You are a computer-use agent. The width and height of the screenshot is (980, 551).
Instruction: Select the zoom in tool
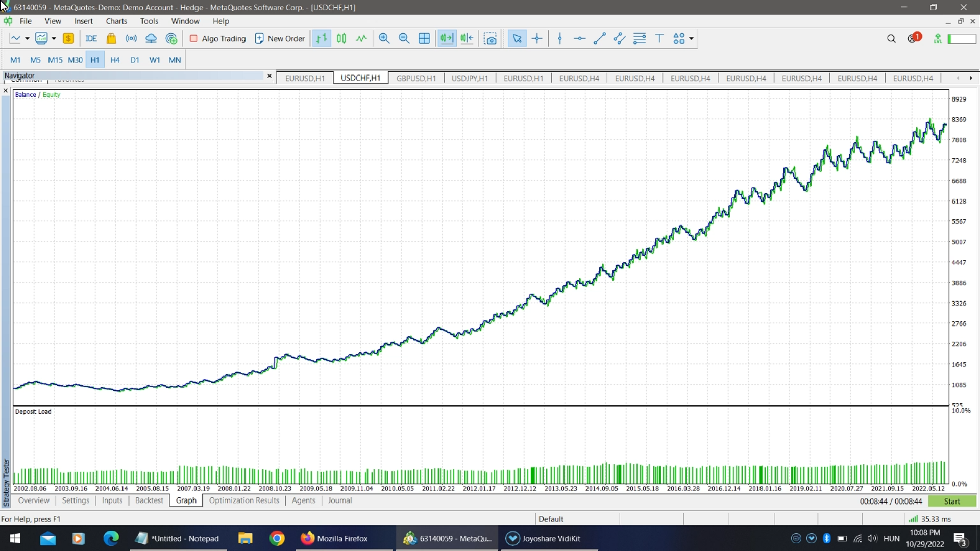[x=384, y=38]
